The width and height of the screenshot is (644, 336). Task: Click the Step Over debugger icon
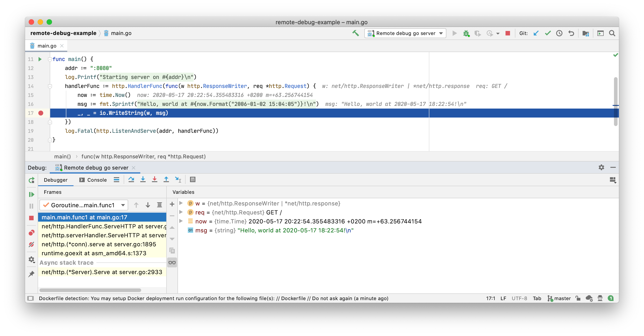coord(131,179)
